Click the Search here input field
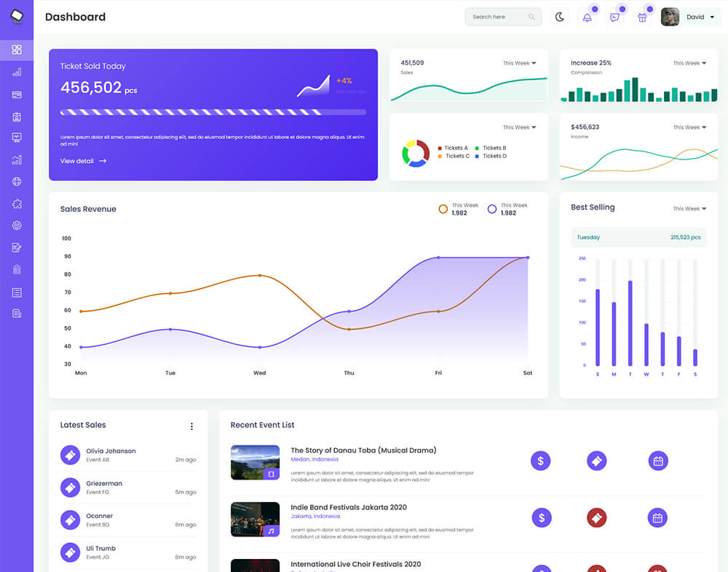 click(x=498, y=17)
